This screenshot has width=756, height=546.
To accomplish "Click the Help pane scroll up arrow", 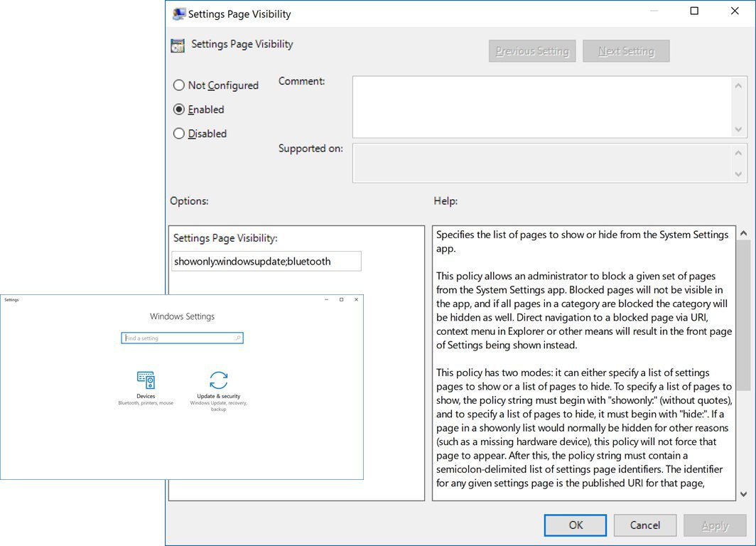I will pos(743,233).
